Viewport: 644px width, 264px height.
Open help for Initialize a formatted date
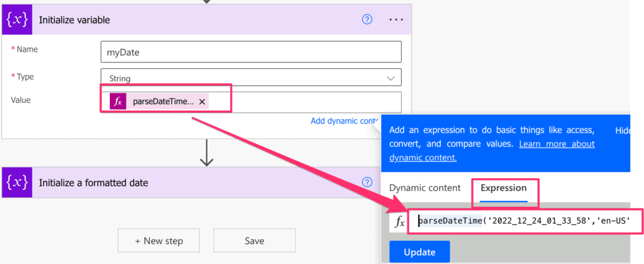367,182
